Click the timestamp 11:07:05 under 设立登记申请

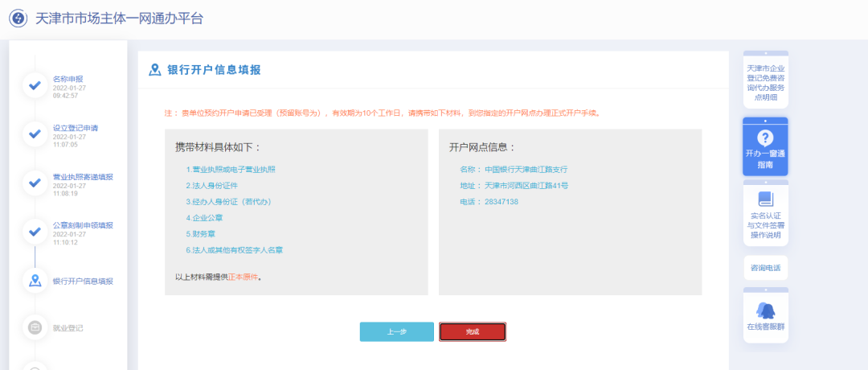(x=65, y=145)
